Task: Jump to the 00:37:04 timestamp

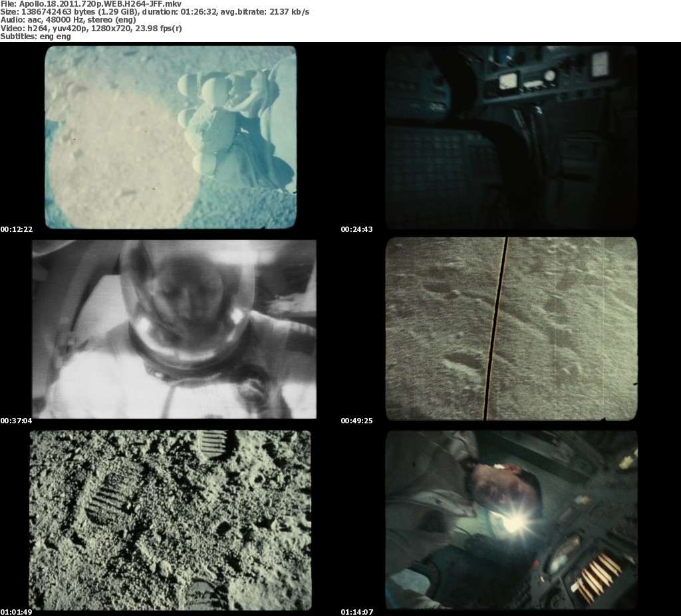Action: tap(17, 421)
